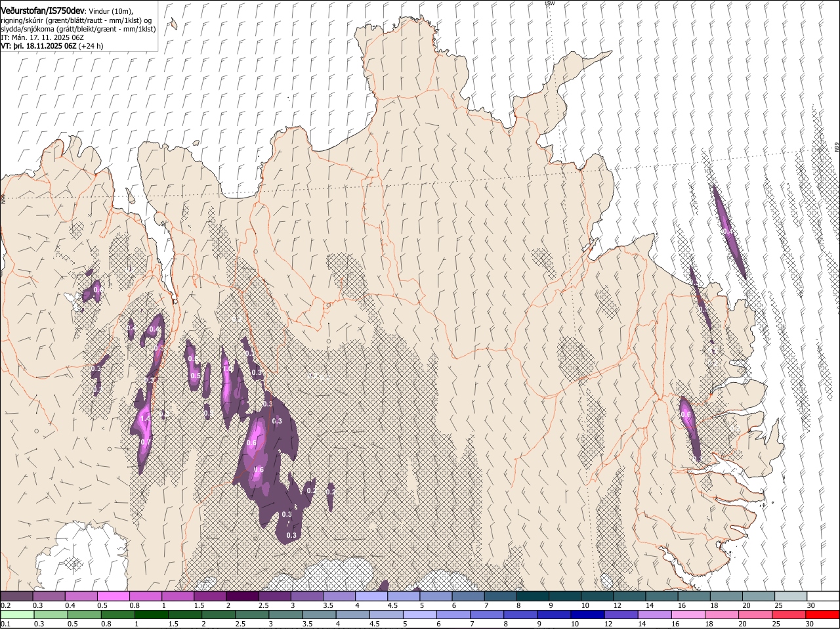Click the 'rigning/skúrir' description line
This screenshot has width=840, height=629.
point(76,20)
